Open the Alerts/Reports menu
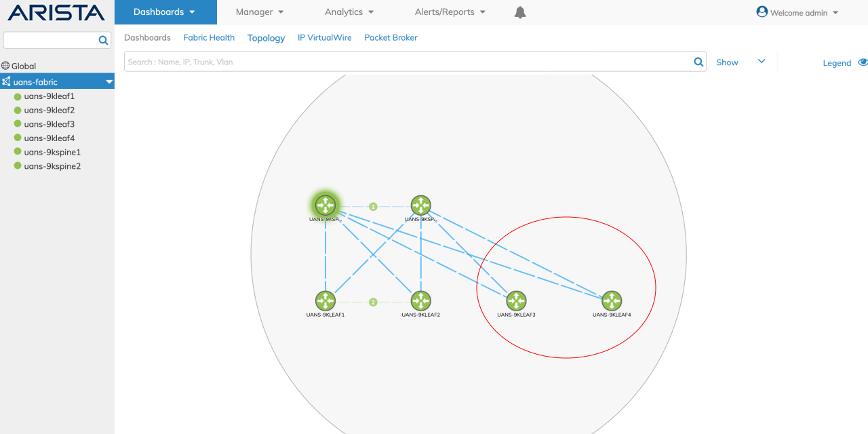Viewport: 868px width, 434px height. click(x=450, y=12)
